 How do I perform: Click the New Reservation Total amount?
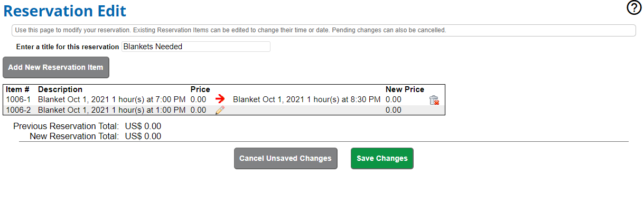(x=143, y=136)
